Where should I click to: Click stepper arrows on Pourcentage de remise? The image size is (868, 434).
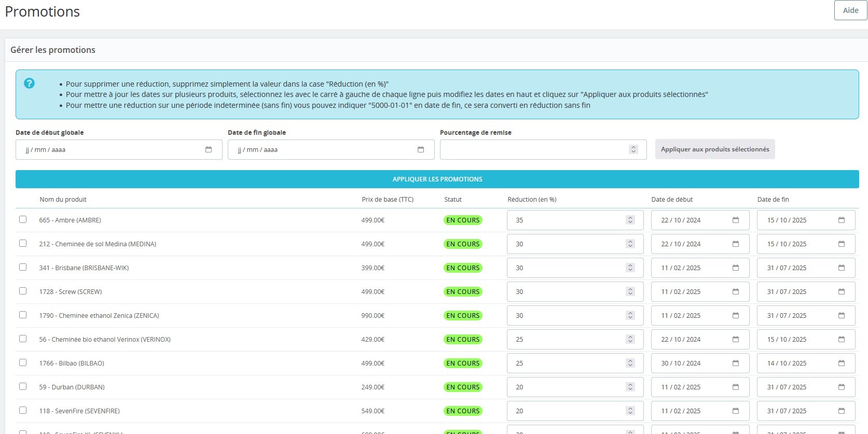pos(633,149)
